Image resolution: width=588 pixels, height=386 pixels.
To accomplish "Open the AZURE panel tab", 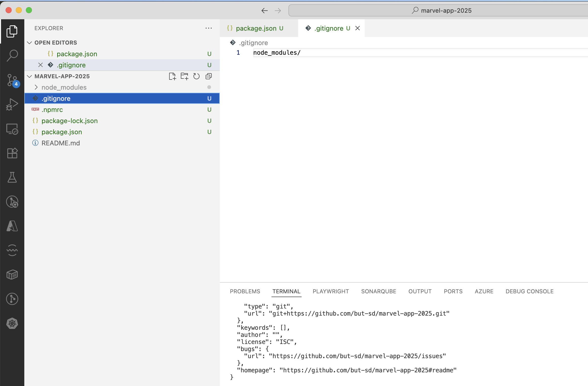I will [x=484, y=291].
